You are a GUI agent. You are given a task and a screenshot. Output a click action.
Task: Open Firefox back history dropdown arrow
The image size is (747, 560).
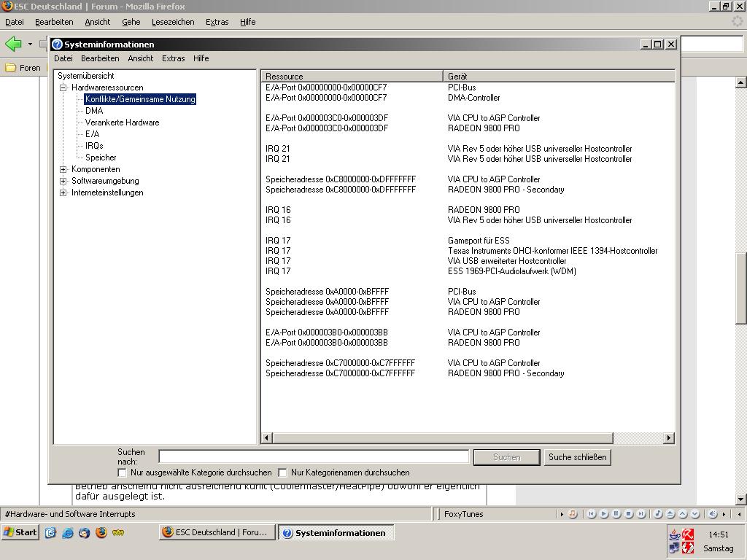pos(30,44)
